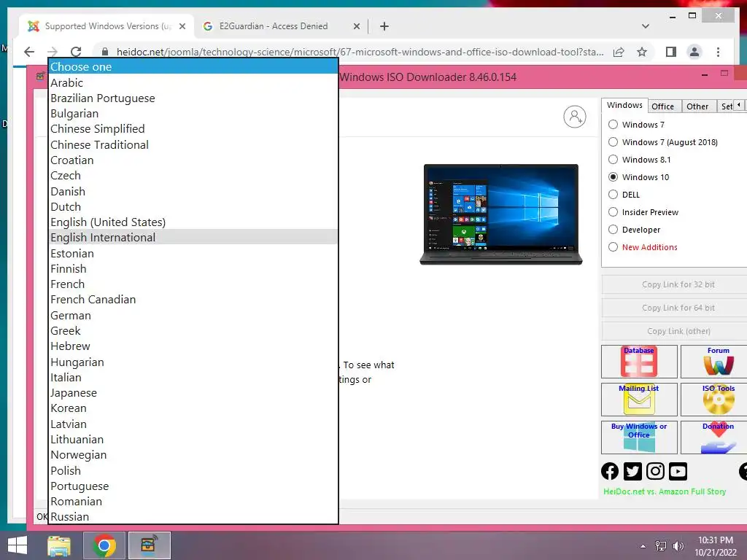747x560 pixels.
Task: Close the Supported Windows Versions tab
Action: (x=182, y=26)
